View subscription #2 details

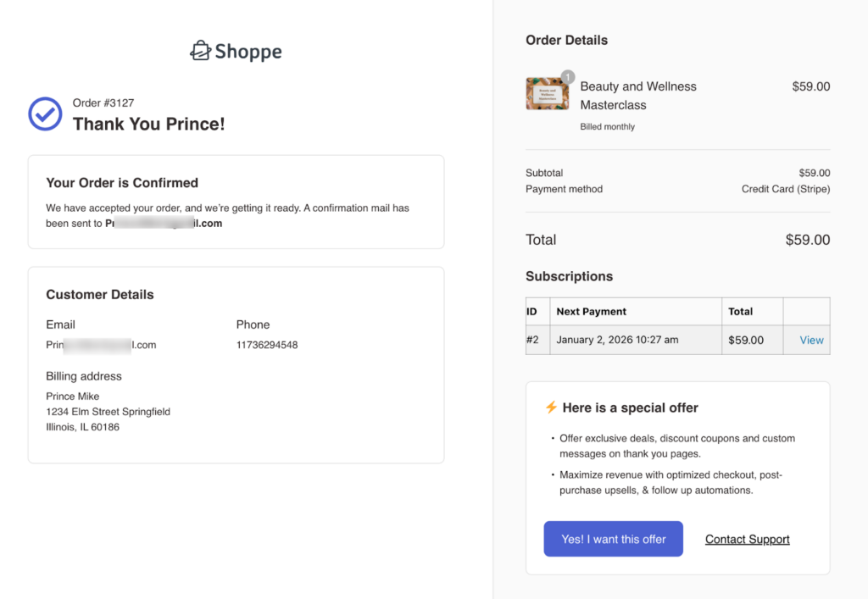click(811, 340)
